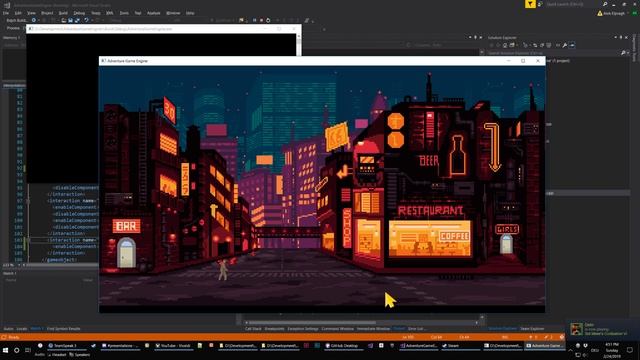Open Task View from the taskbar
This screenshot has height=360, width=640.
(x=28, y=350)
